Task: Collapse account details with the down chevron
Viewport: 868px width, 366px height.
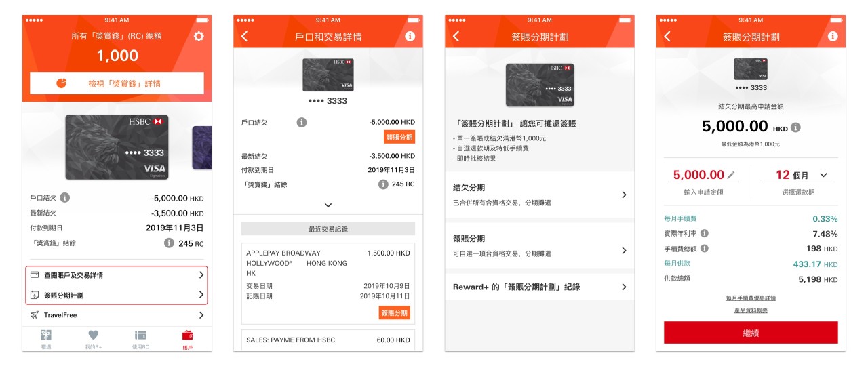Action: click(x=328, y=205)
